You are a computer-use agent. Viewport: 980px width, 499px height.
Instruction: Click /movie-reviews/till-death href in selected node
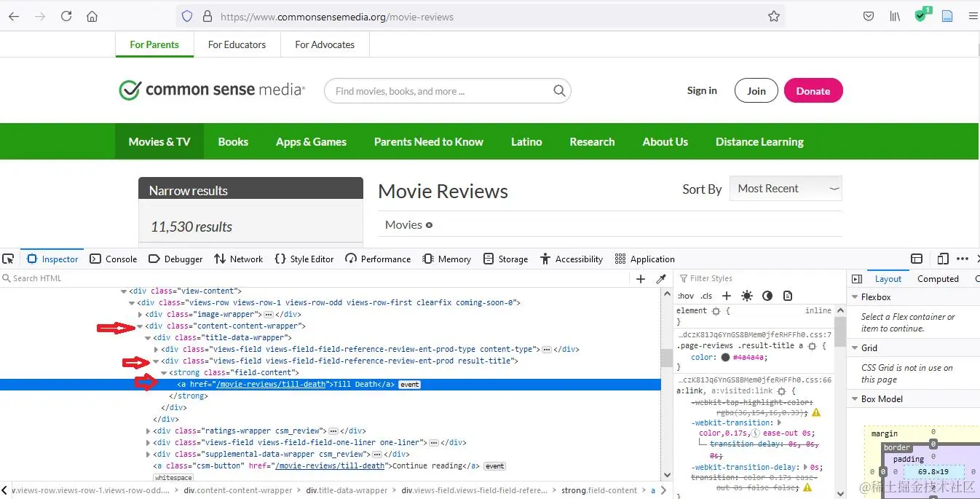point(271,385)
